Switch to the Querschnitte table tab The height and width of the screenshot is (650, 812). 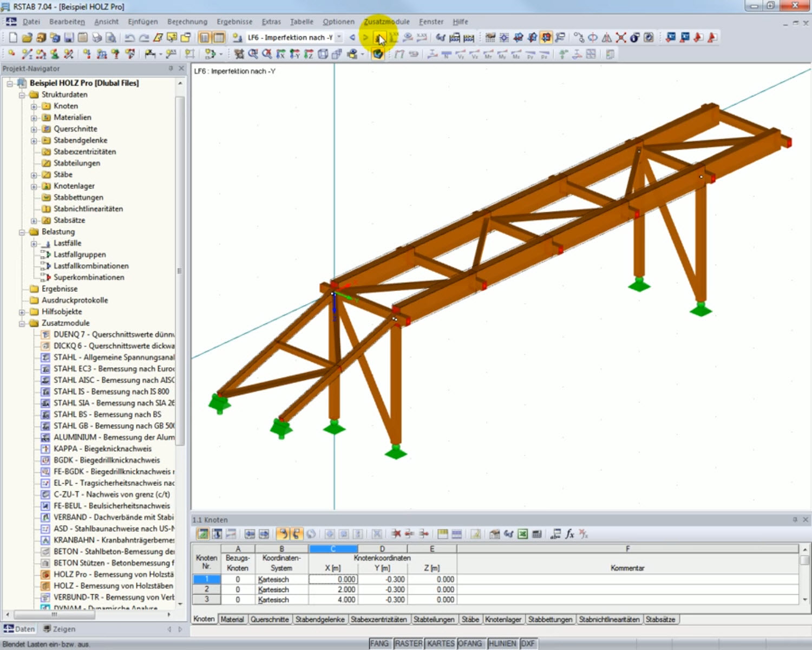coord(270,619)
